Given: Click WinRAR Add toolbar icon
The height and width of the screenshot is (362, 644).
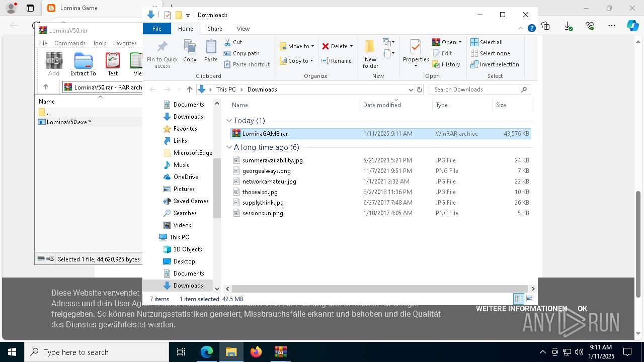Looking at the screenshot, I should pyautogui.click(x=54, y=64).
